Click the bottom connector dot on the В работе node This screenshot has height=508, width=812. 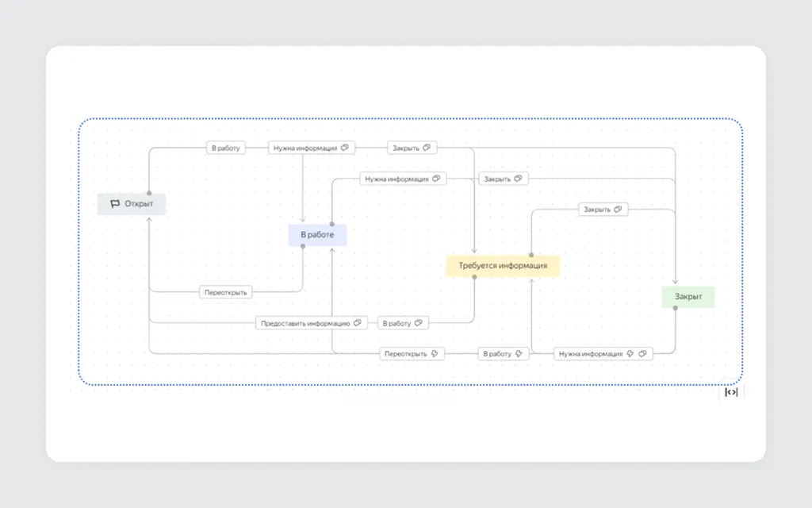303,246
